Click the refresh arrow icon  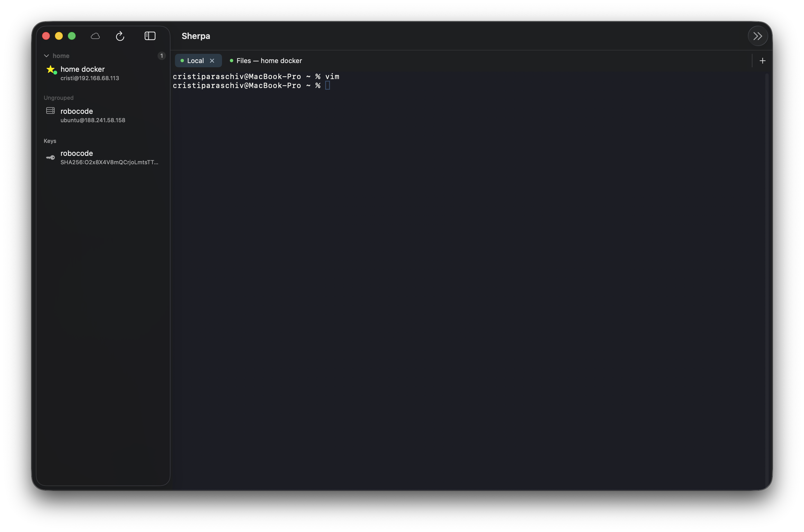tap(120, 36)
